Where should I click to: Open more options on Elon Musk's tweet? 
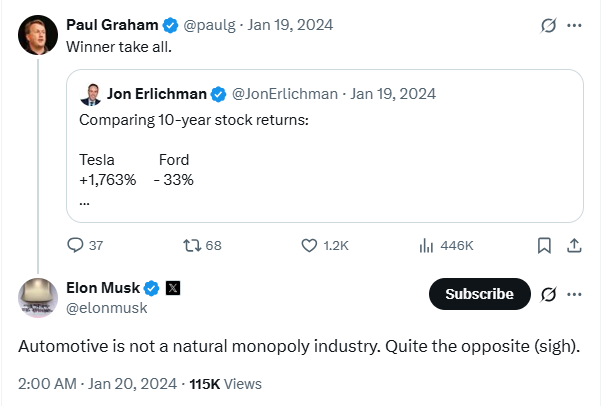point(574,294)
